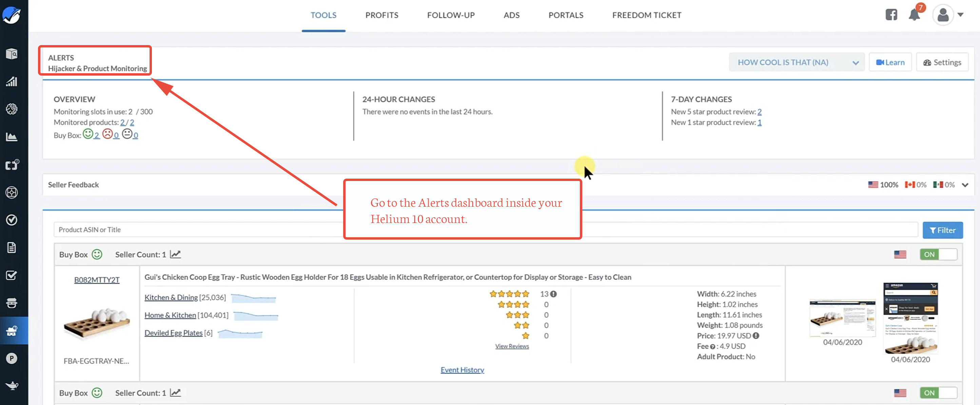Open the checkbox tick sidebar icon
This screenshot has height=405, width=980.
12,275
